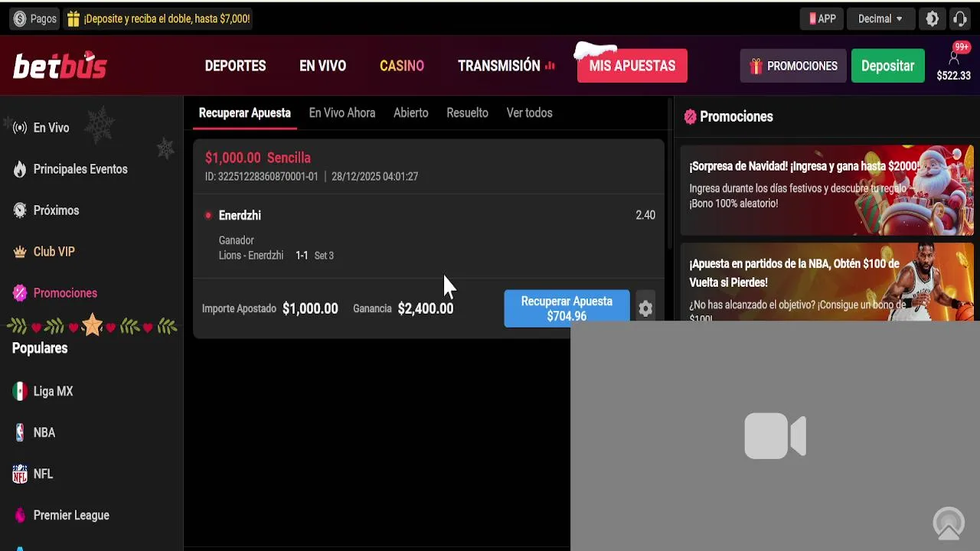Click the Promociones panel header icon

tap(690, 116)
